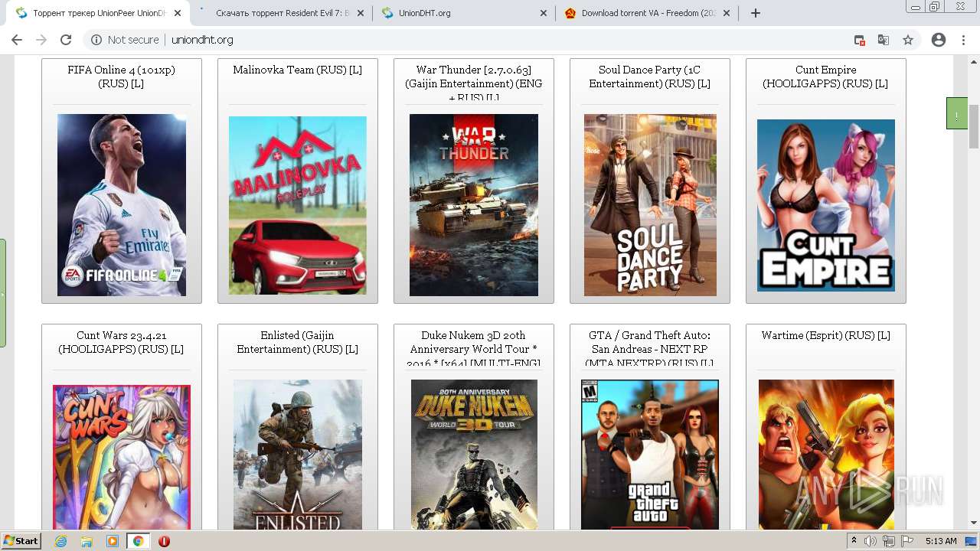Open a new browser tab
The image size is (980, 551).
(x=756, y=13)
